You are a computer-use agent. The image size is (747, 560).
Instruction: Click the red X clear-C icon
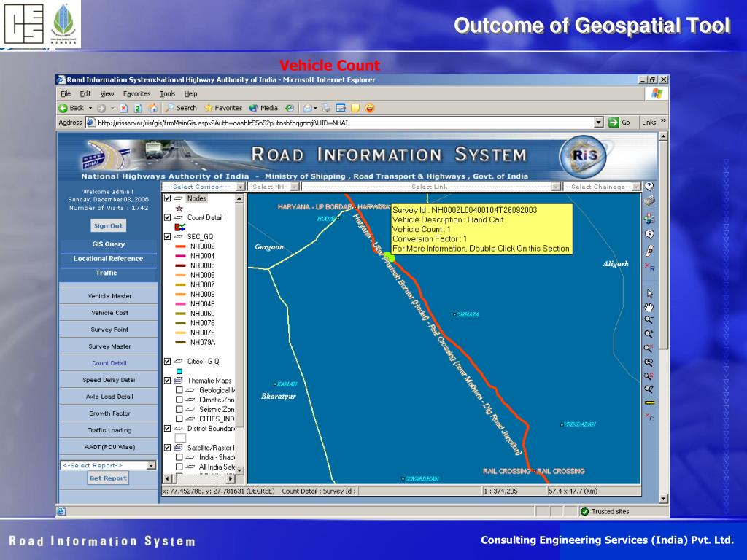pos(649,417)
